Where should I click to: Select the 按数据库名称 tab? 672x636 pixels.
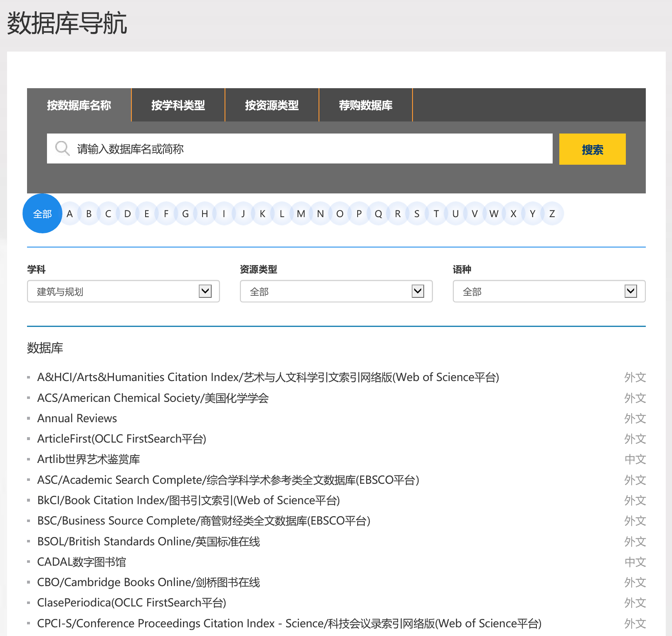pyautogui.click(x=79, y=105)
